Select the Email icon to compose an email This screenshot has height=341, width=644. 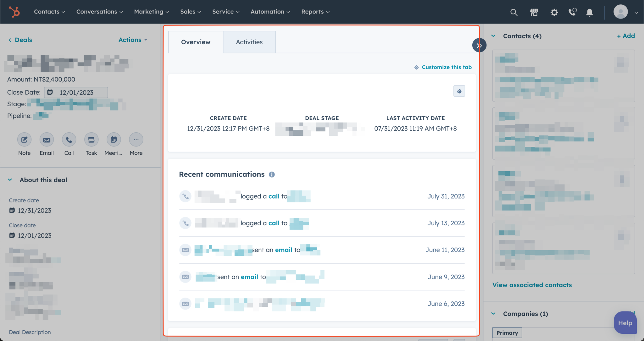47,139
